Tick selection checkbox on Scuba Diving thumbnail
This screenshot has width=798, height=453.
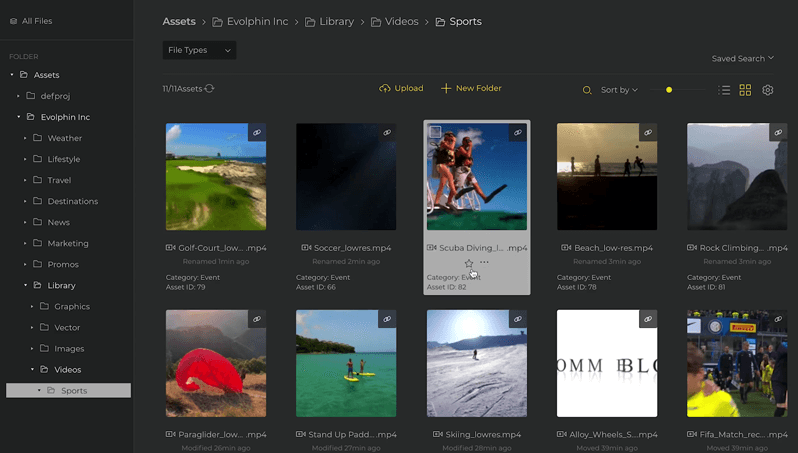coord(435,132)
